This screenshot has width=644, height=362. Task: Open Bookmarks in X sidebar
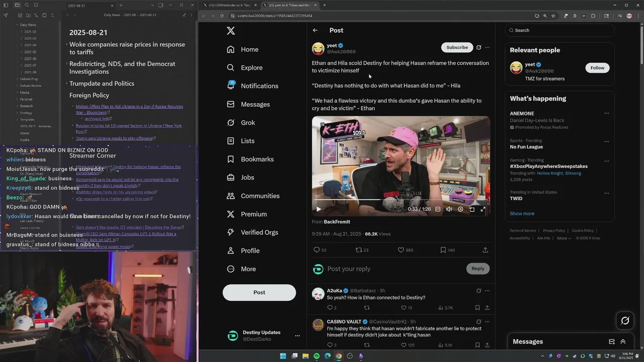pos(251,159)
